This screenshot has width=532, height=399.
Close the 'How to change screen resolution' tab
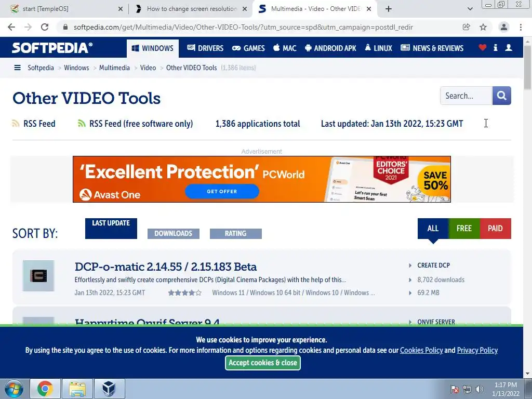tap(245, 9)
